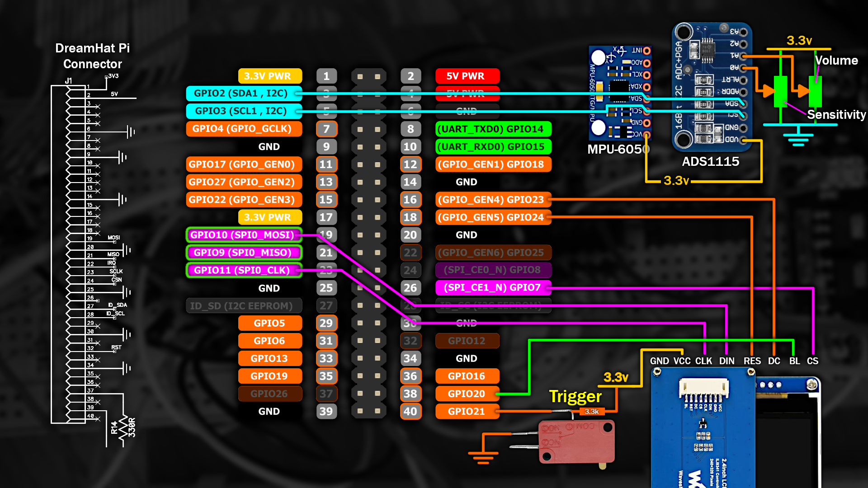Click the MPU-6050 caption

tap(618, 149)
